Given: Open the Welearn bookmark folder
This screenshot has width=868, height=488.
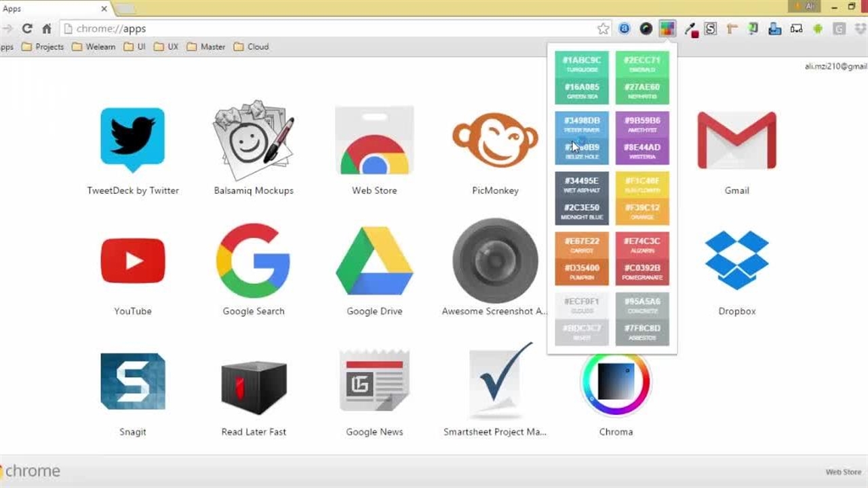Looking at the screenshot, I should pyautogui.click(x=94, y=47).
